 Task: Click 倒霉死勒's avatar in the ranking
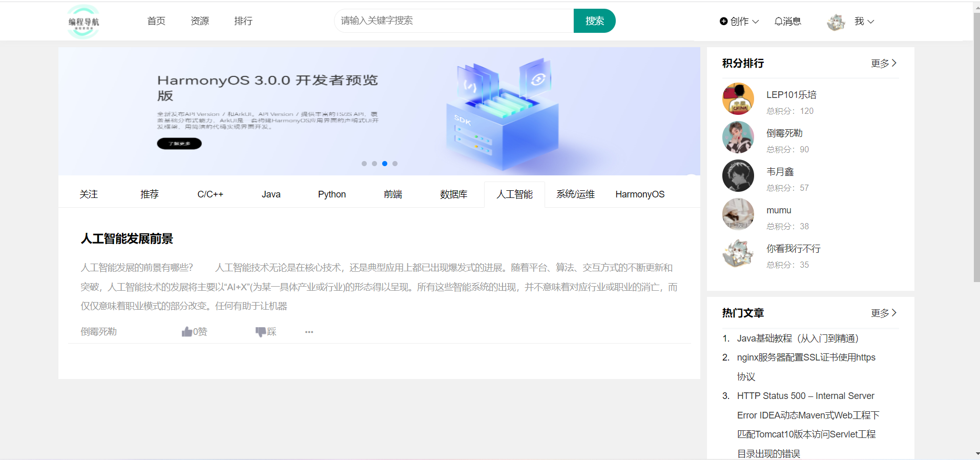[738, 137]
